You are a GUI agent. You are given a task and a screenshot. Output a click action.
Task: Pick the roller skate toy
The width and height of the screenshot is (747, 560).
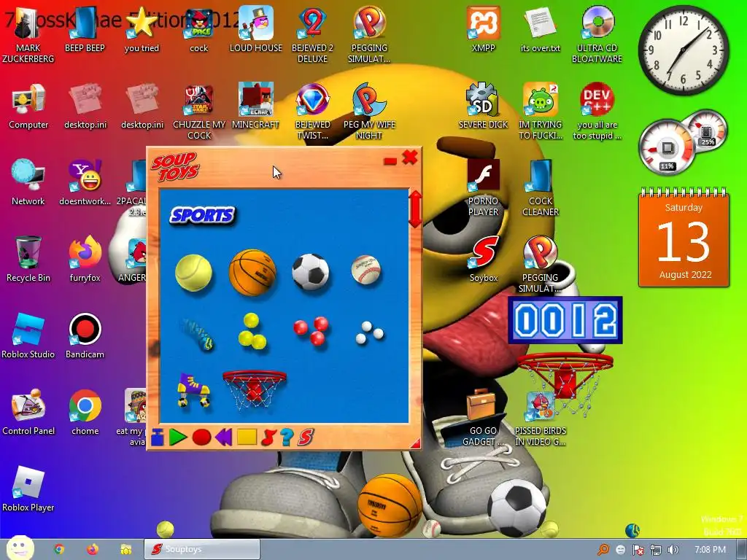point(193,390)
